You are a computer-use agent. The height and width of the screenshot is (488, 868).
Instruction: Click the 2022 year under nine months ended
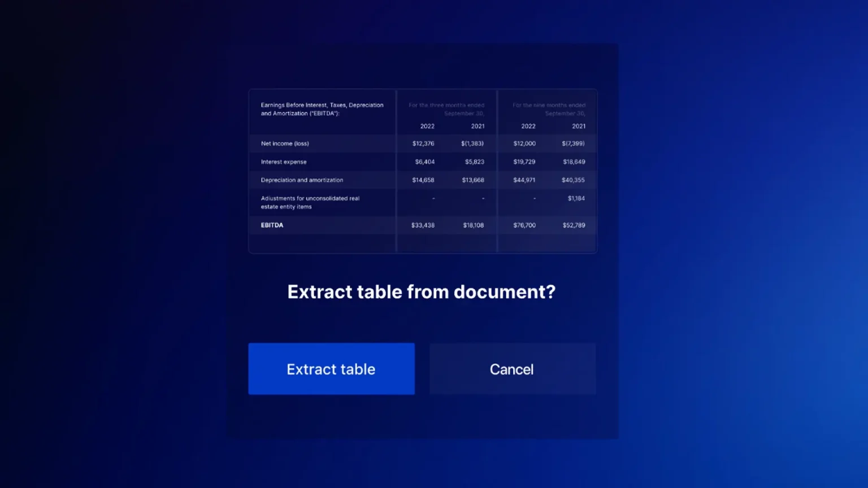click(x=528, y=126)
